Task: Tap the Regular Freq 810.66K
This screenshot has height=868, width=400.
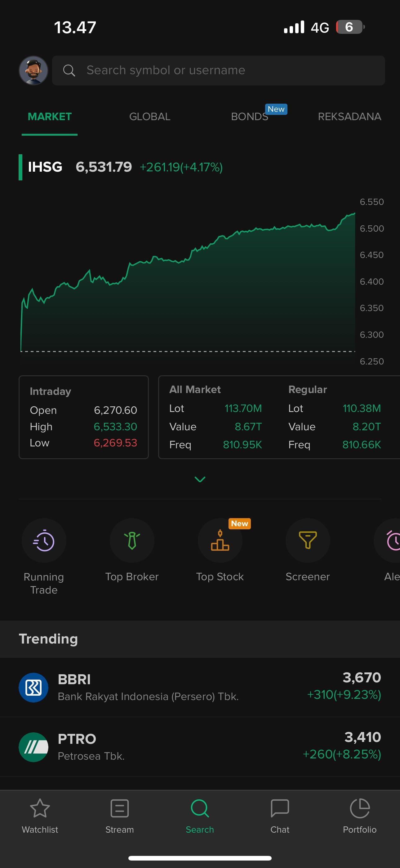Action: pos(362,445)
